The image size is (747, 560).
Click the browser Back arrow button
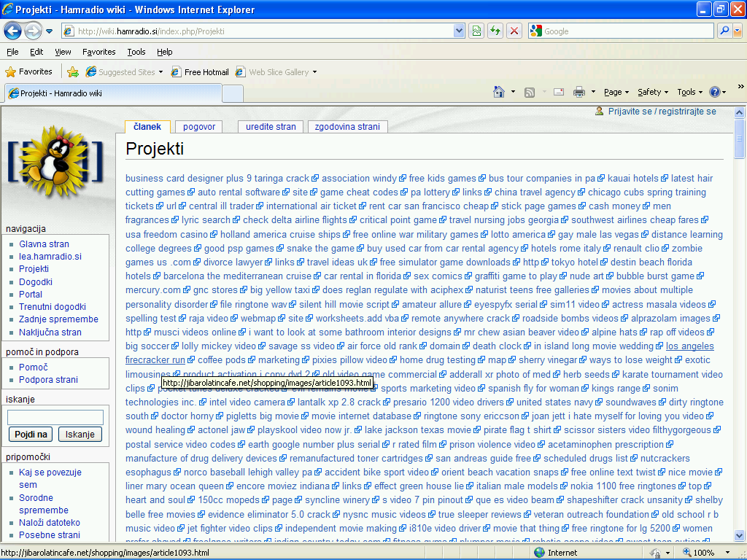(13, 31)
